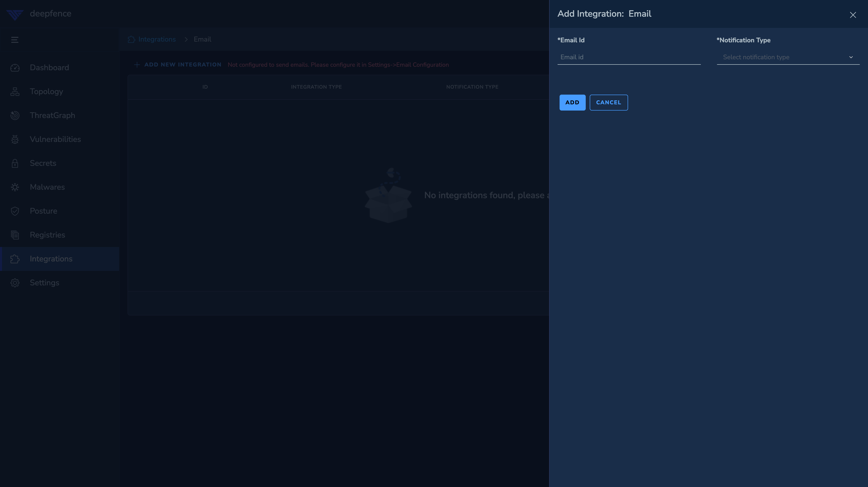Click the No integrations found message
This screenshot has height=487, width=868.
click(487, 195)
